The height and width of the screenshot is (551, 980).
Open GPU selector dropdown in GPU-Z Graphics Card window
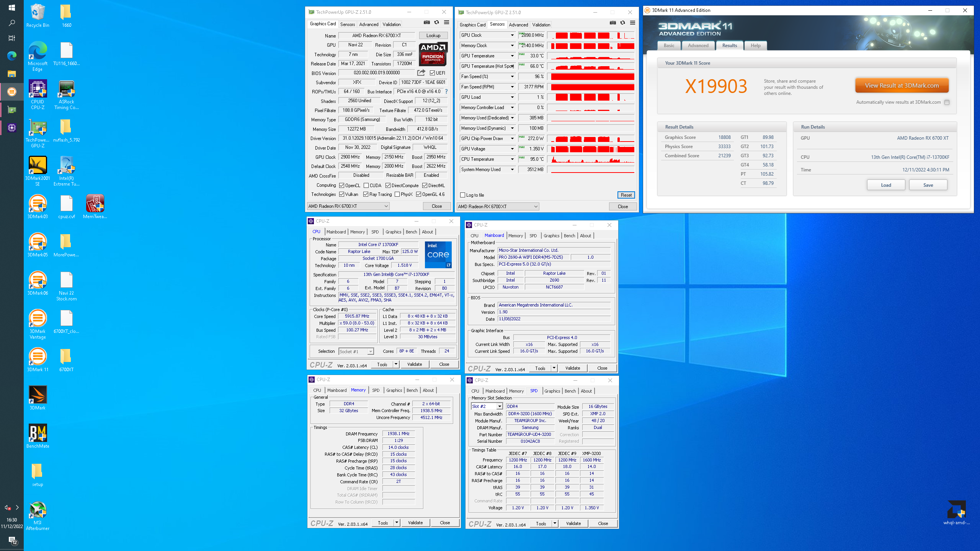(348, 206)
